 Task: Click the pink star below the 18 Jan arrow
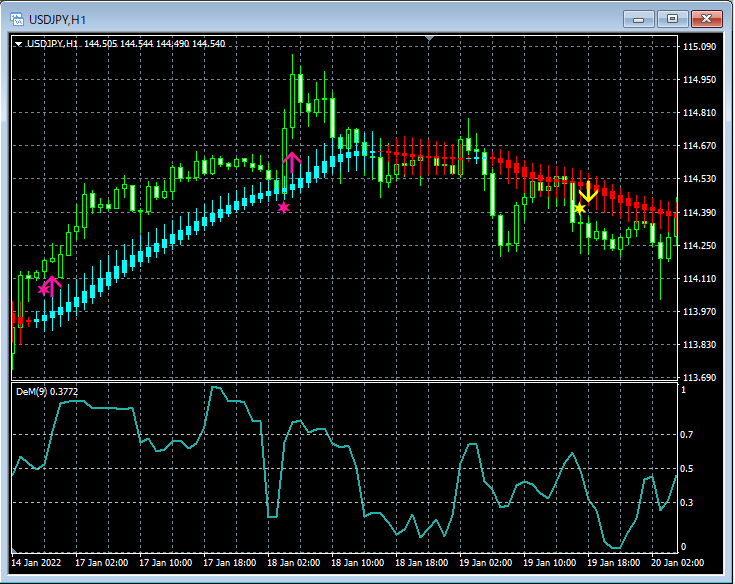point(284,208)
